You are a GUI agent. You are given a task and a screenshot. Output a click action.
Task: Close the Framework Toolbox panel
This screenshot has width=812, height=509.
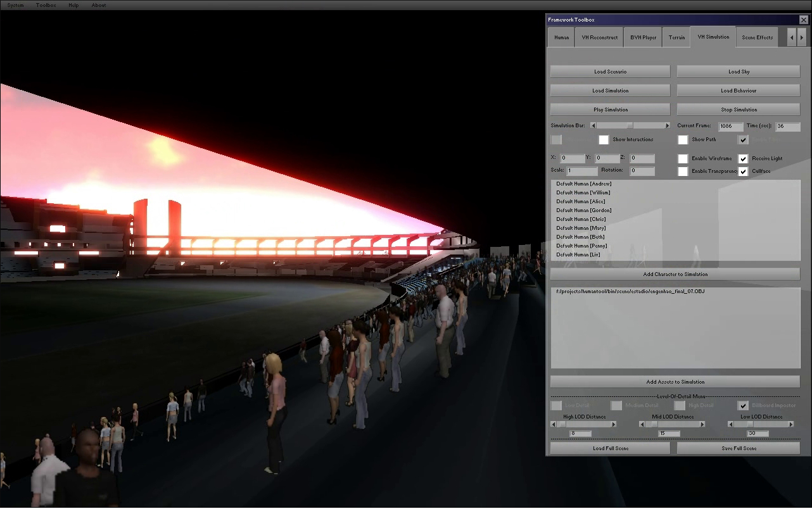[804, 20]
